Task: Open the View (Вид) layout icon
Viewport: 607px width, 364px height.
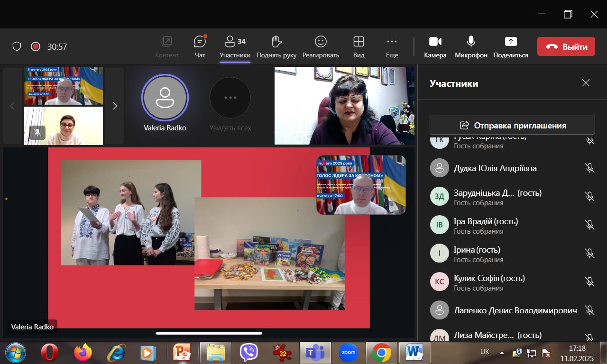Action: click(359, 42)
